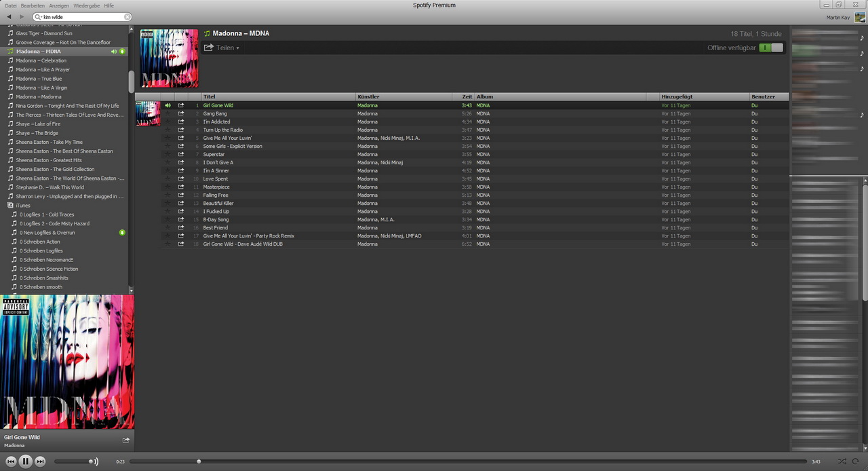The height and width of the screenshot is (471, 868).
Task: Click the share icon for Gang Bang
Action: pyautogui.click(x=181, y=114)
